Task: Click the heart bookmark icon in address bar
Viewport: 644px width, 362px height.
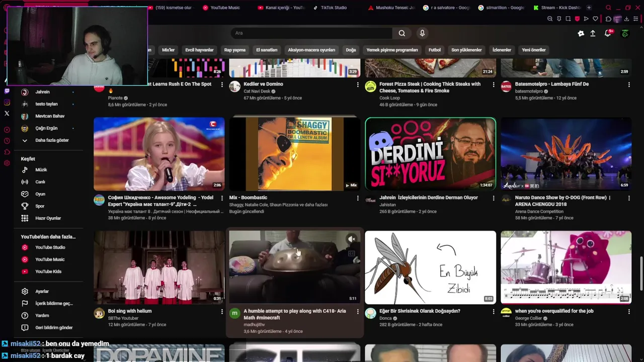Action: click(595, 19)
